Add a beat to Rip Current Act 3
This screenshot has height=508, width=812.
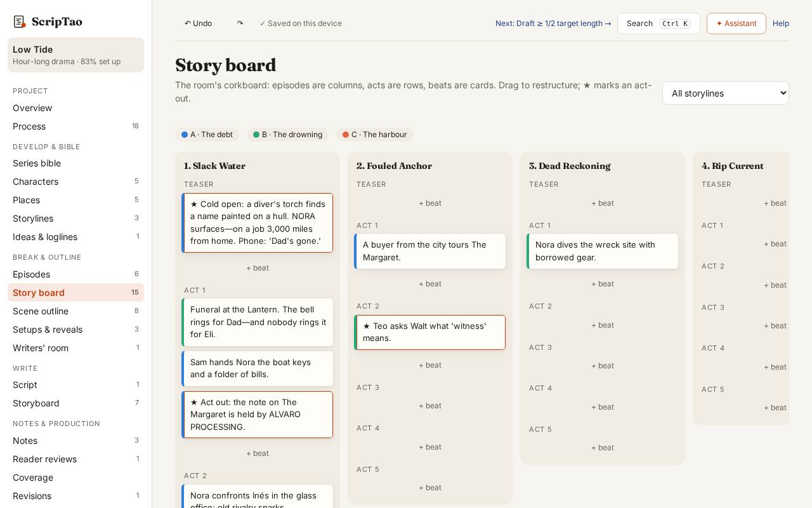pyautogui.click(x=775, y=326)
